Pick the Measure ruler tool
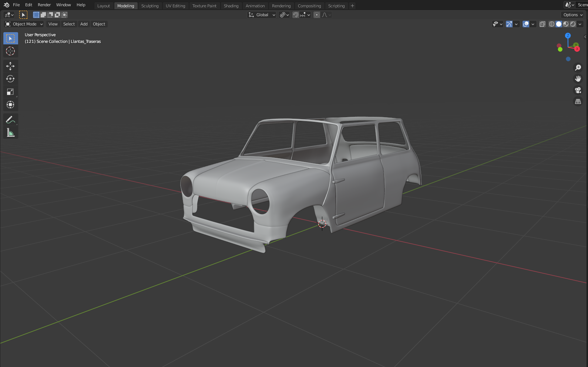Screen dimensions: 588x367 pyautogui.click(x=10, y=133)
